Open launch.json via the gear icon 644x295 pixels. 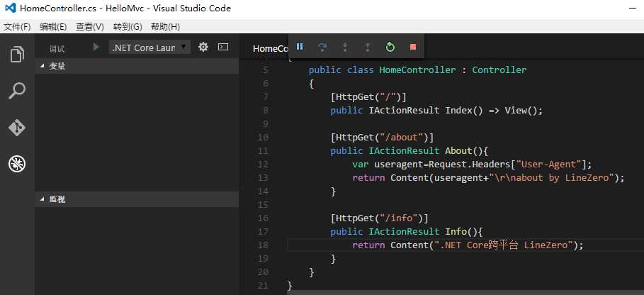(203, 47)
